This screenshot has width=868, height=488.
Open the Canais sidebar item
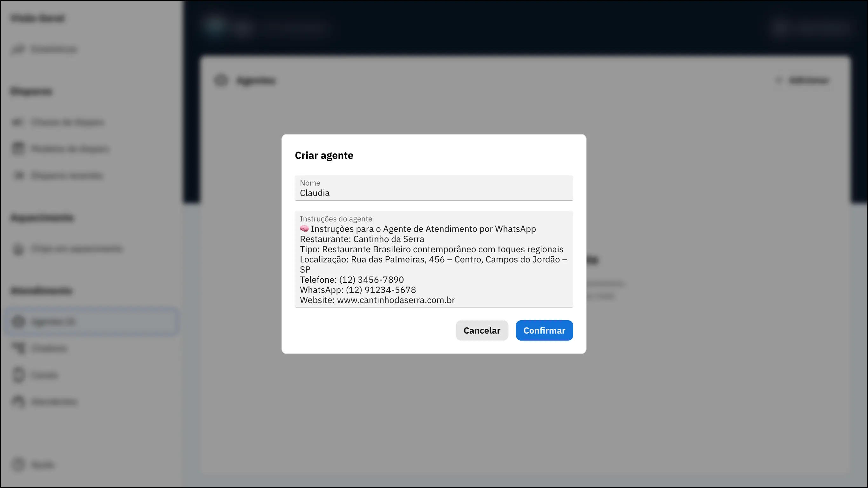coord(44,375)
